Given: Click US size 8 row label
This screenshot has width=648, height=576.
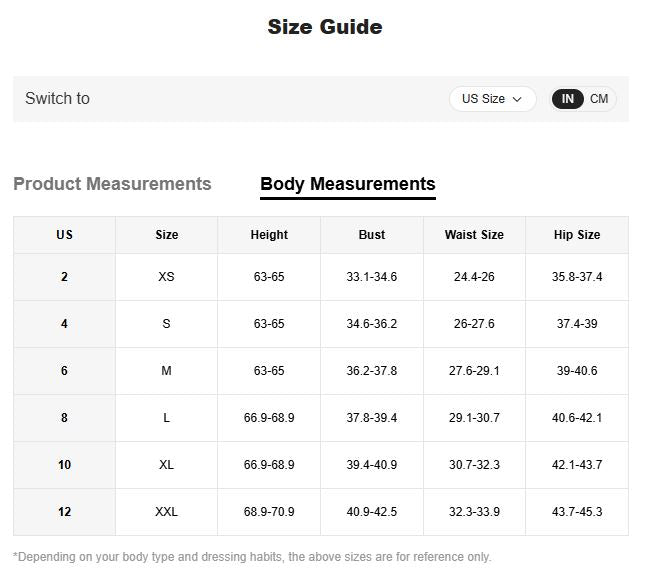Looking at the screenshot, I should tap(64, 418).
